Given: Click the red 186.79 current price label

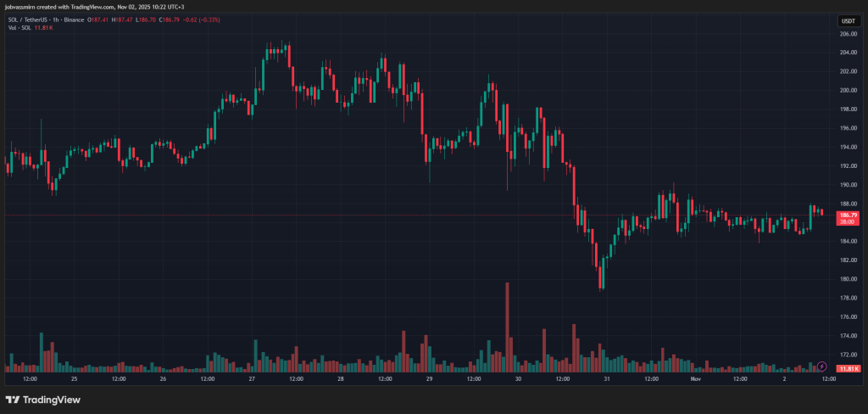Looking at the screenshot, I should pos(848,217).
